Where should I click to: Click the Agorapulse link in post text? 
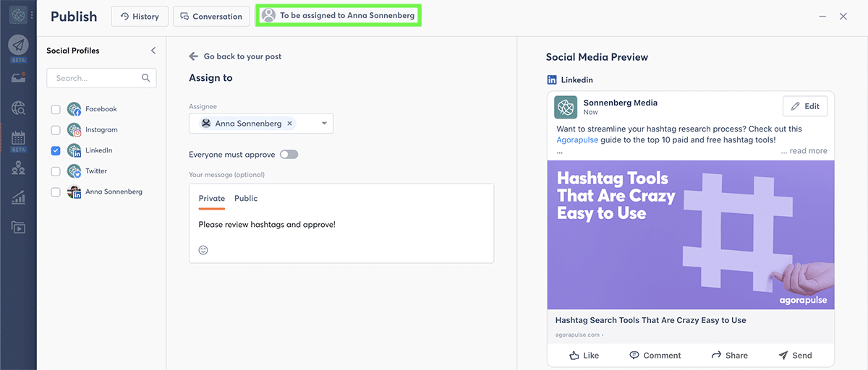pyautogui.click(x=577, y=139)
